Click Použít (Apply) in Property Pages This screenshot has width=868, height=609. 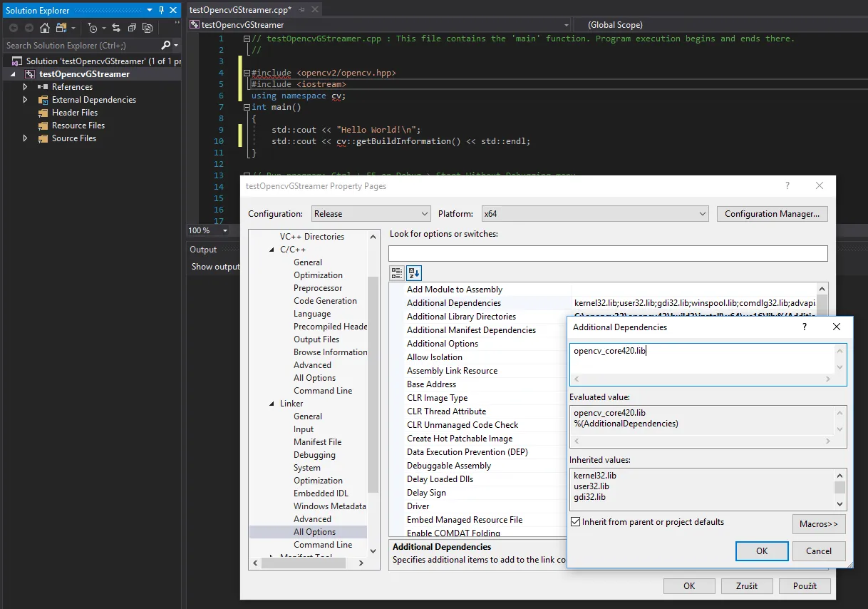[x=803, y=586]
